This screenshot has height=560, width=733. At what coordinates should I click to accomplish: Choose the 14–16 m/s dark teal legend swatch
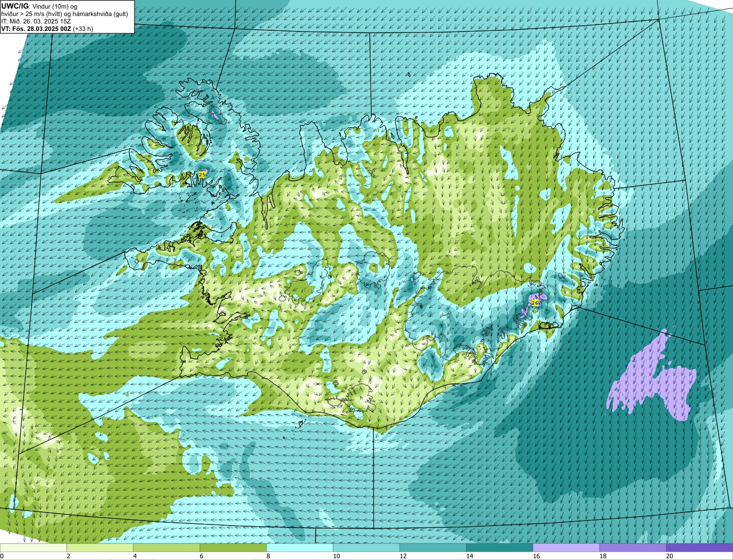(500, 547)
